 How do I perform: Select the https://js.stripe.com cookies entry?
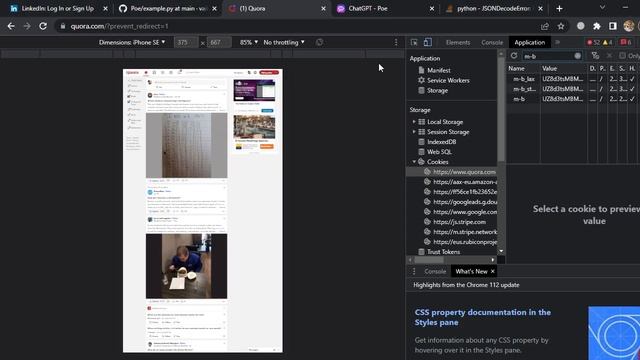pyautogui.click(x=455, y=222)
